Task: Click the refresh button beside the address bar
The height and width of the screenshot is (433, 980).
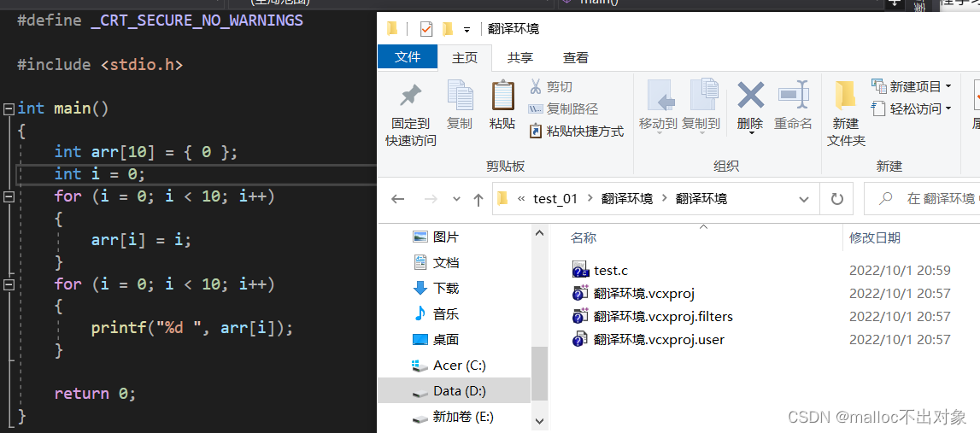Action: [836, 199]
